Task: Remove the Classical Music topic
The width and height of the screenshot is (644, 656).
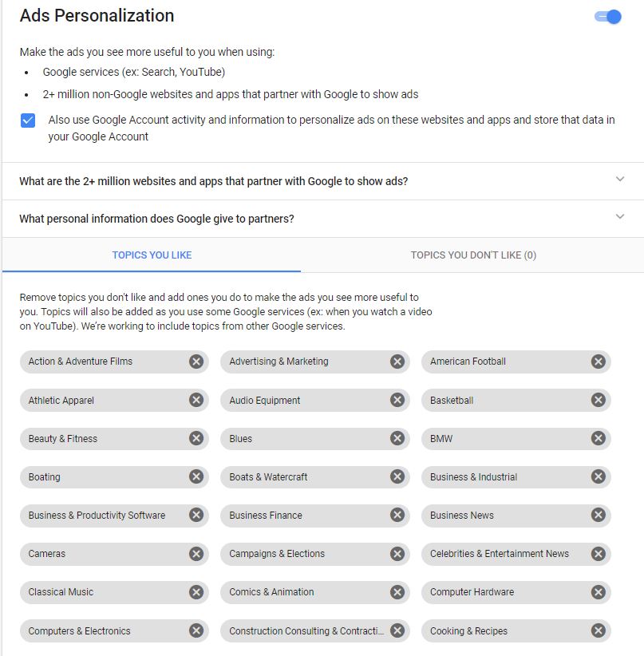Action: [196, 592]
